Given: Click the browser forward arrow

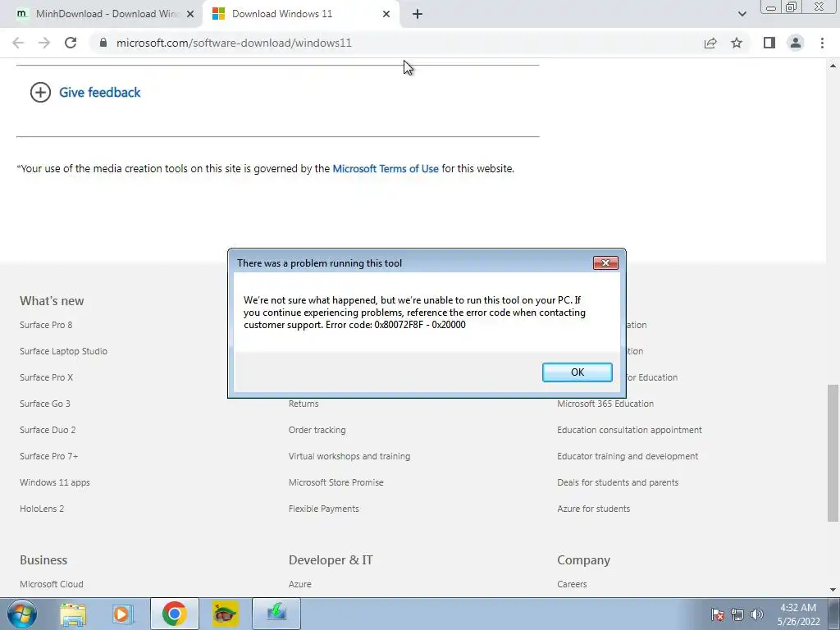Looking at the screenshot, I should pos(44,43).
